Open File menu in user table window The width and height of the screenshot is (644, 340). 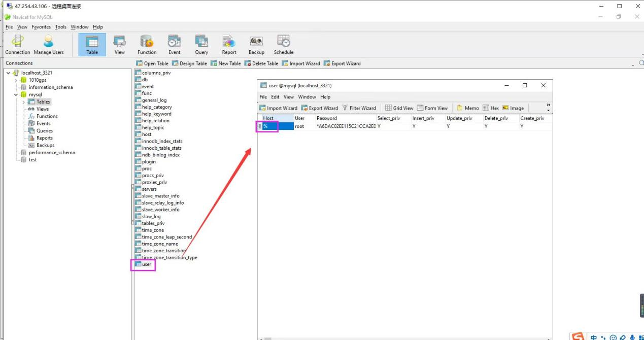263,97
